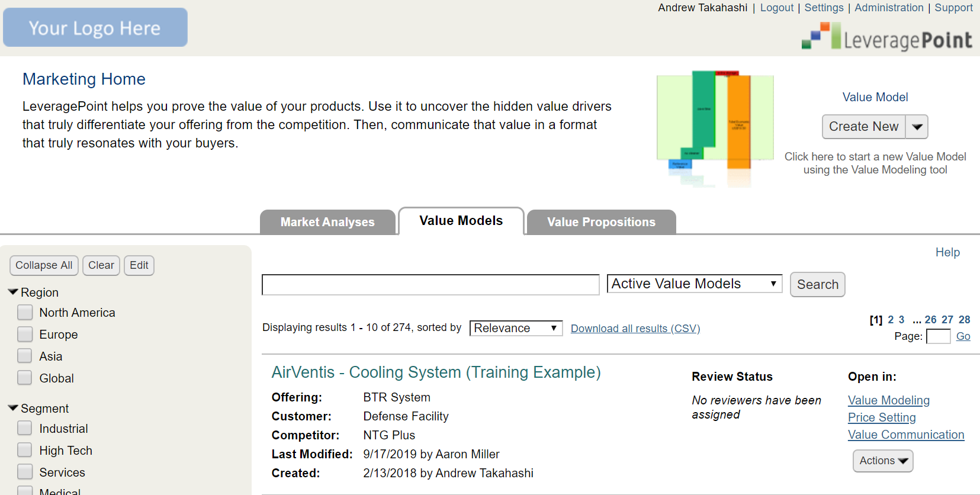Collapse the Region filter group
Viewport: 980px width, 495px height.
coord(13,292)
